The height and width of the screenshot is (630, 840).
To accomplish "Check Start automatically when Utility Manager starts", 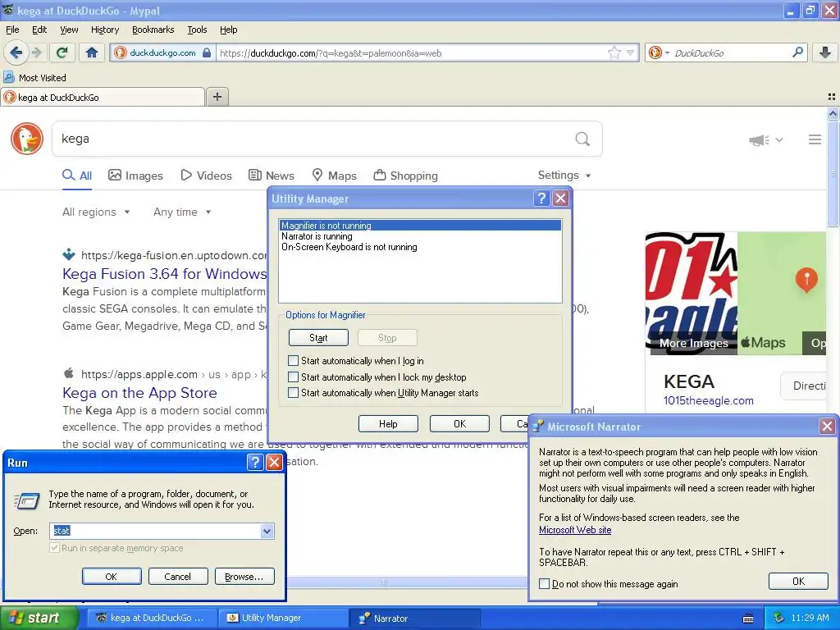I will click(x=293, y=393).
